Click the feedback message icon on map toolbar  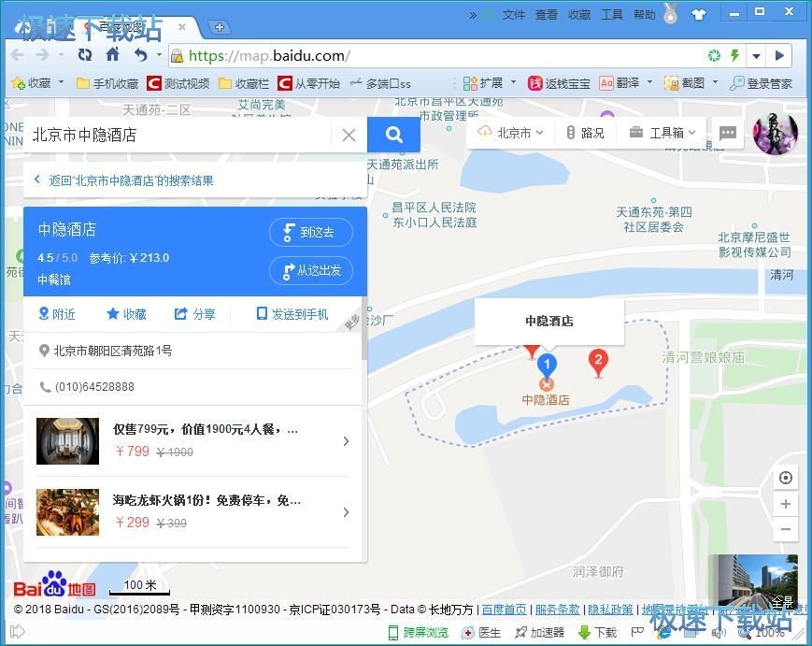click(728, 133)
